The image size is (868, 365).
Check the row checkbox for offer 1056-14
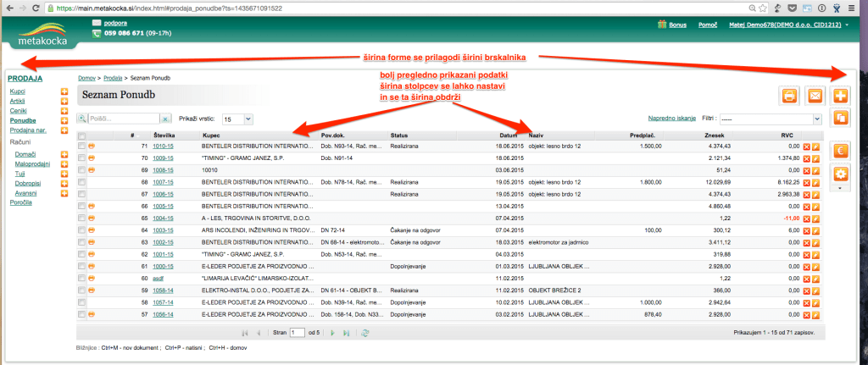click(x=82, y=314)
